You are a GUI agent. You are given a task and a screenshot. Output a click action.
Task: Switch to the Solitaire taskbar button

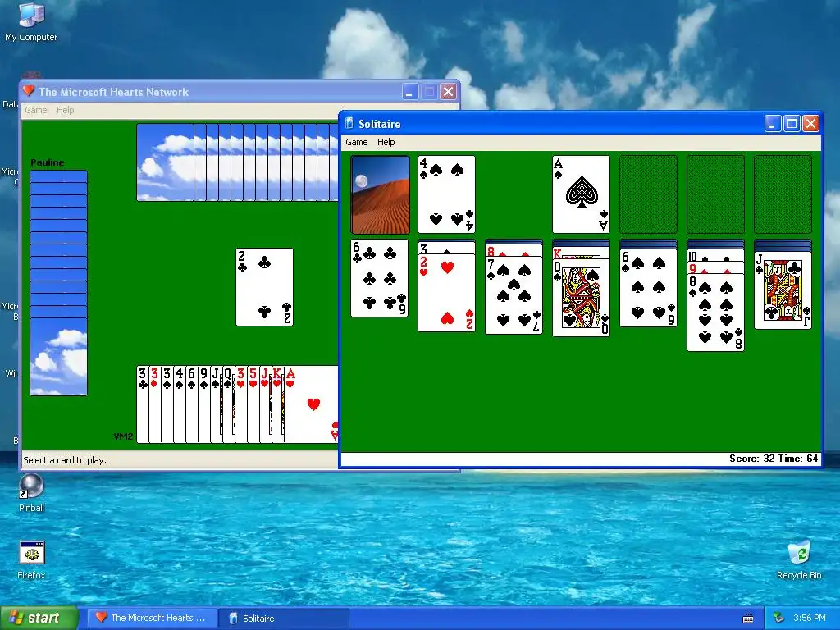(x=284, y=618)
